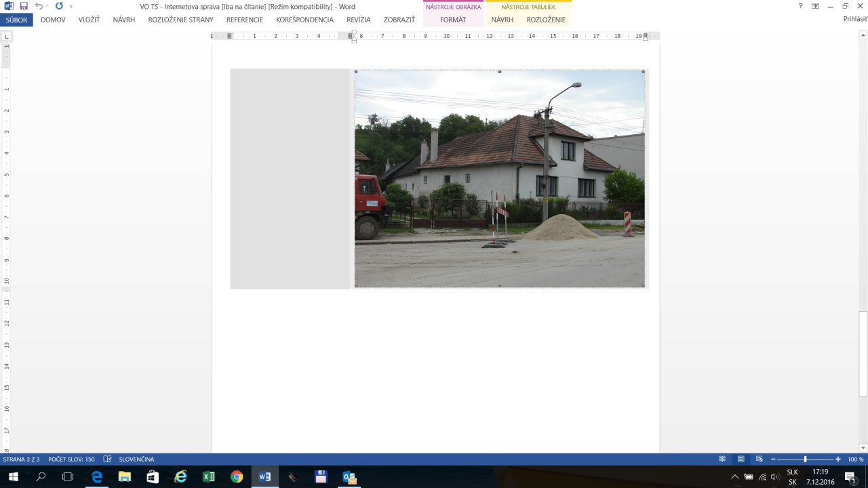Click the Wi-Fi network tray icon

coord(762,477)
